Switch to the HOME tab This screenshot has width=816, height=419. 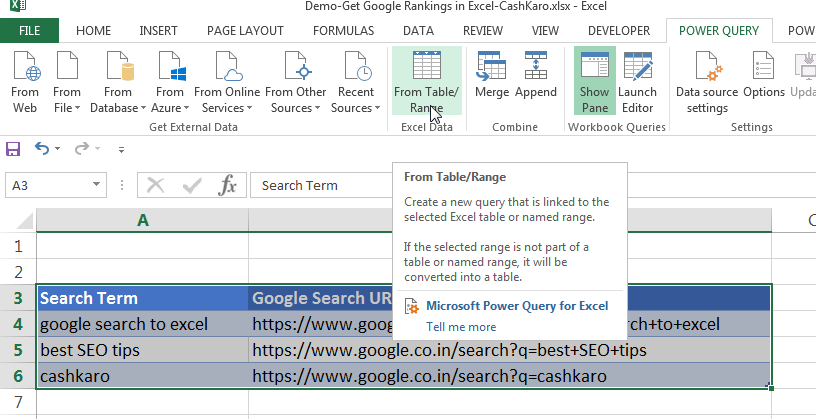click(x=94, y=31)
